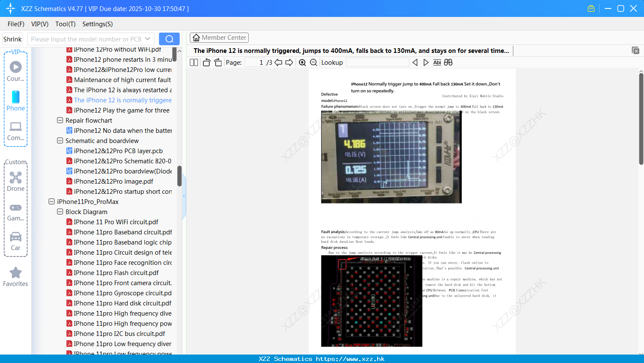Click the tree list vertical scrollbar thumb
The height and width of the screenshot is (363, 644).
pos(179,176)
